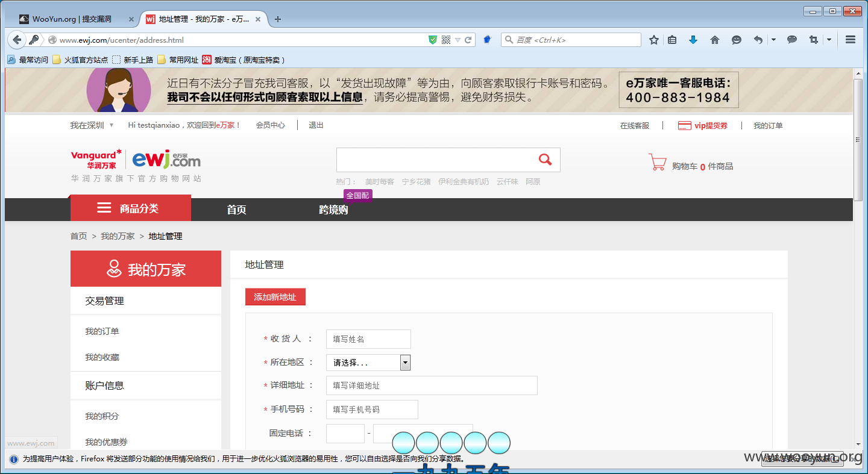Open the 商品分类 category menu
Screen dimensions: 868x474
(x=131, y=208)
